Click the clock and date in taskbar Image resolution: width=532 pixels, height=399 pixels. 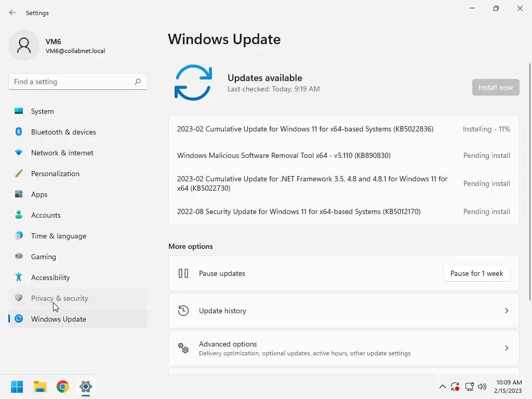508,387
